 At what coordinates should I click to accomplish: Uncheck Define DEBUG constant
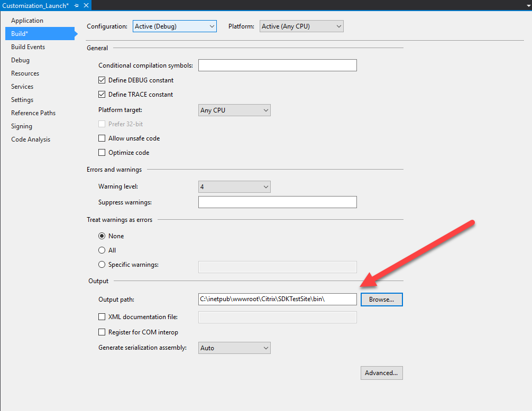coord(102,80)
